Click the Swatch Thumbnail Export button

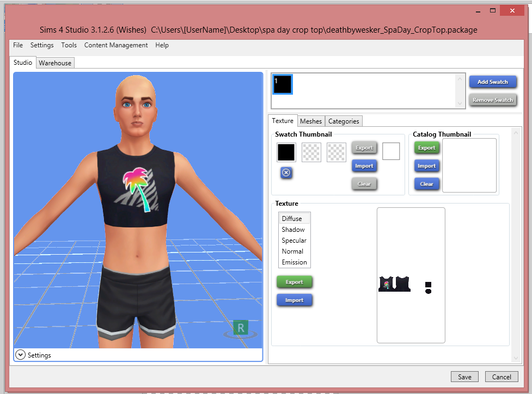click(364, 148)
